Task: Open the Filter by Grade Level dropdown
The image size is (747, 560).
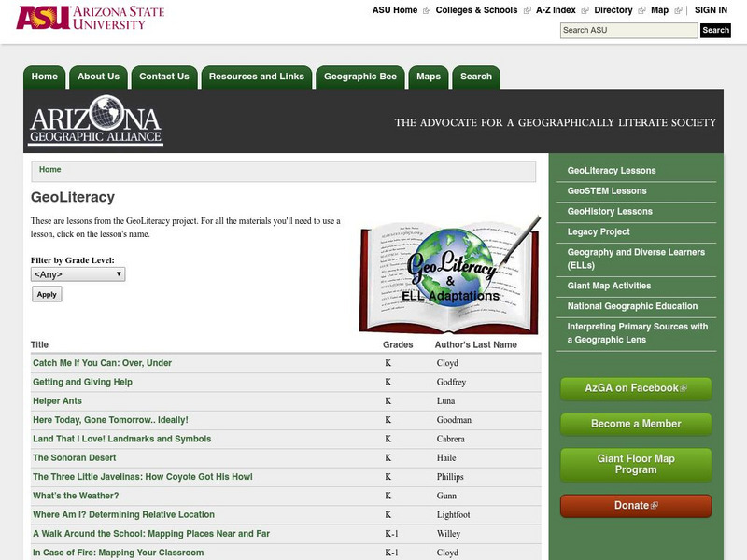Action: click(78, 274)
